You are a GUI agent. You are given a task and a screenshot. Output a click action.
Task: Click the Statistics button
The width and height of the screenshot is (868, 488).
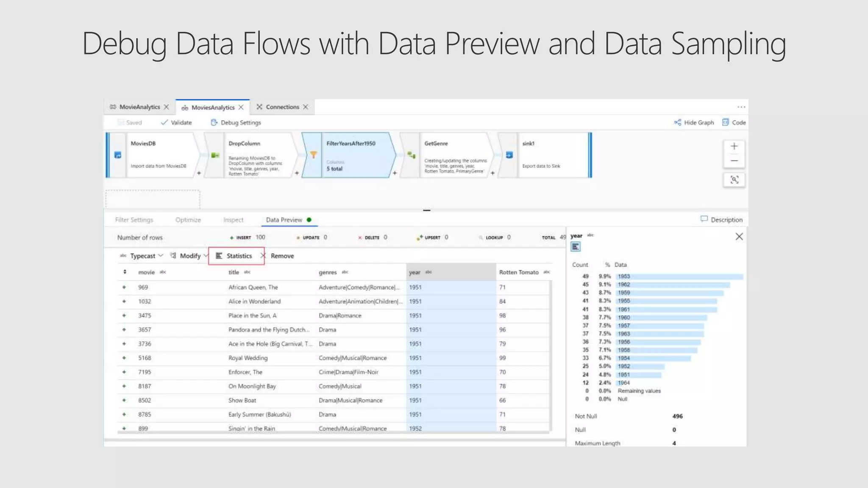[236, 256]
